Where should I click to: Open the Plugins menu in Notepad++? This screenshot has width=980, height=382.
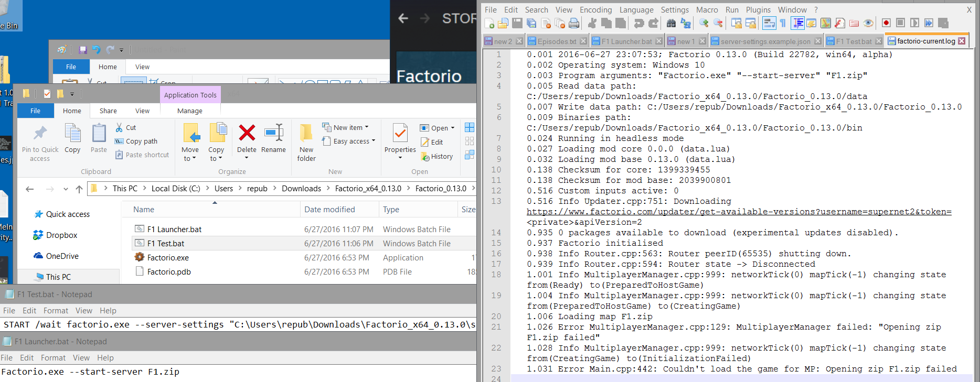point(758,9)
